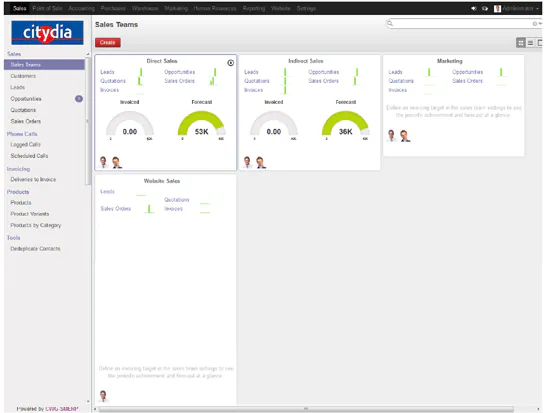The width and height of the screenshot is (550, 413).
Task: Click second member avatar in Marketing card
Action: (405, 136)
